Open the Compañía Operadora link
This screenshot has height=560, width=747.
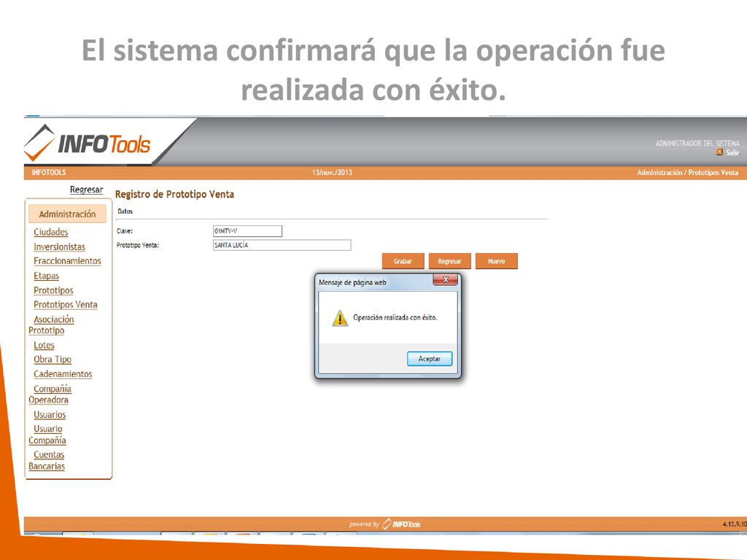(x=50, y=394)
